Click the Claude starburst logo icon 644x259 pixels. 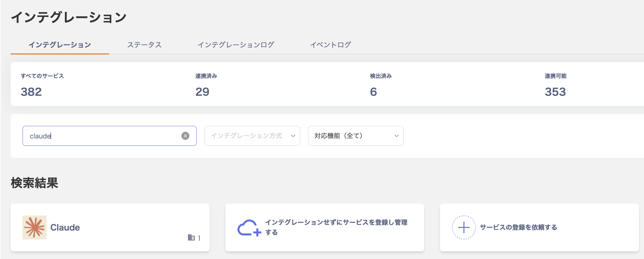click(34, 227)
